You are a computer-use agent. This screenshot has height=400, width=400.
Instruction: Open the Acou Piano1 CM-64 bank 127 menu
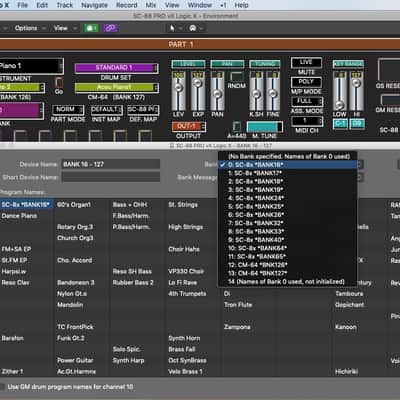click(116, 88)
